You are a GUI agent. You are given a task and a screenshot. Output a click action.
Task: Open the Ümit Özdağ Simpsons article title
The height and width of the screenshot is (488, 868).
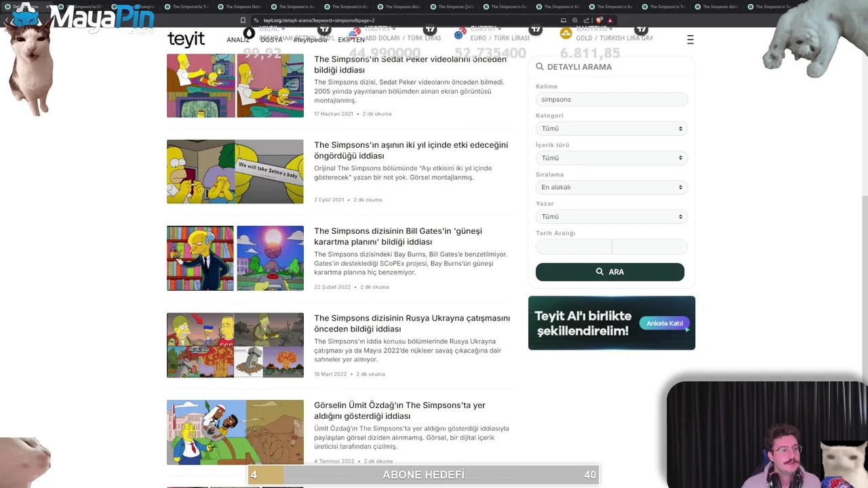click(x=399, y=411)
